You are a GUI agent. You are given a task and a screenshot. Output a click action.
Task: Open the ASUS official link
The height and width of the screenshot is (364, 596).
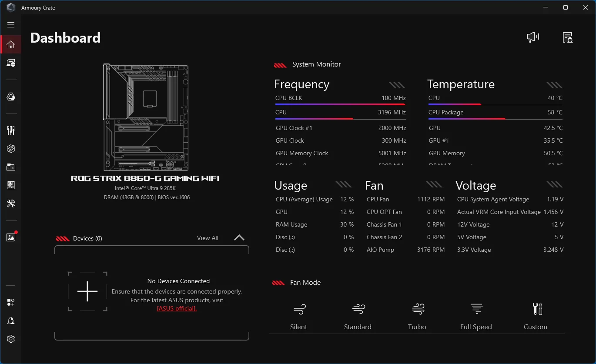pyautogui.click(x=177, y=308)
